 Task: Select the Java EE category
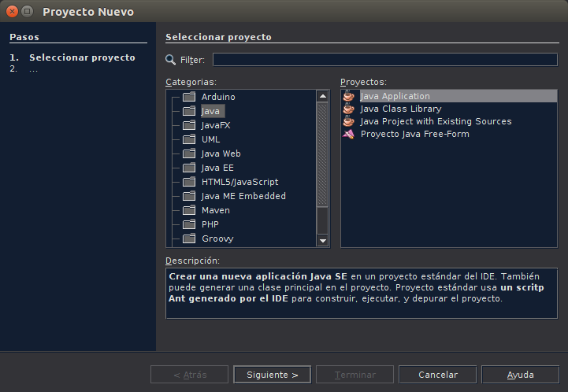coord(217,168)
